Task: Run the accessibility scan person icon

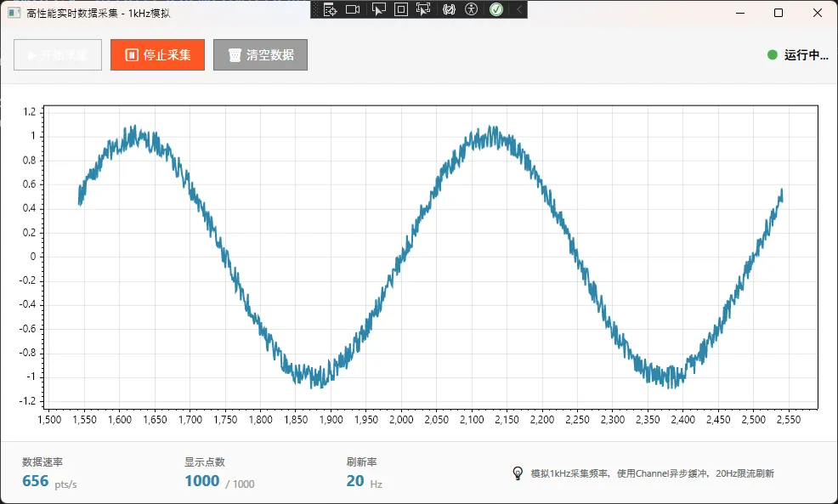Action: [x=472, y=9]
